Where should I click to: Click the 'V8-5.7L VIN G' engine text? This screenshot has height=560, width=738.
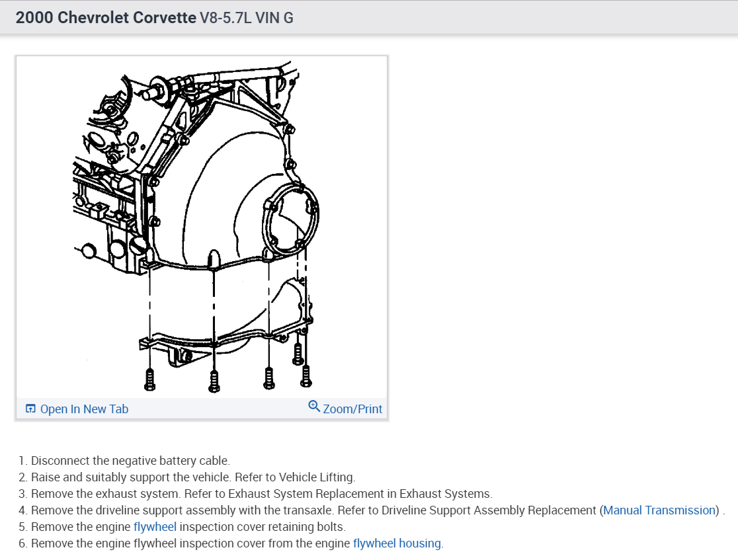click(247, 18)
